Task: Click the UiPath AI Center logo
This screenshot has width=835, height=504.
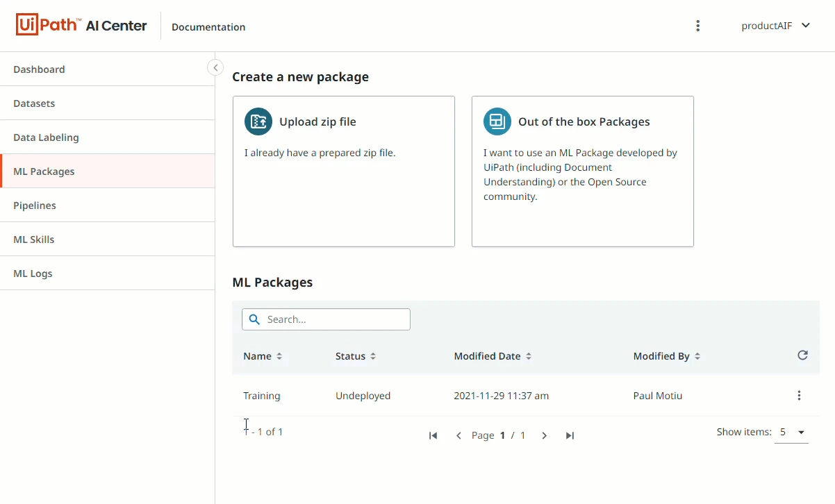Action: pyautogui.click(x=81, y=26)
